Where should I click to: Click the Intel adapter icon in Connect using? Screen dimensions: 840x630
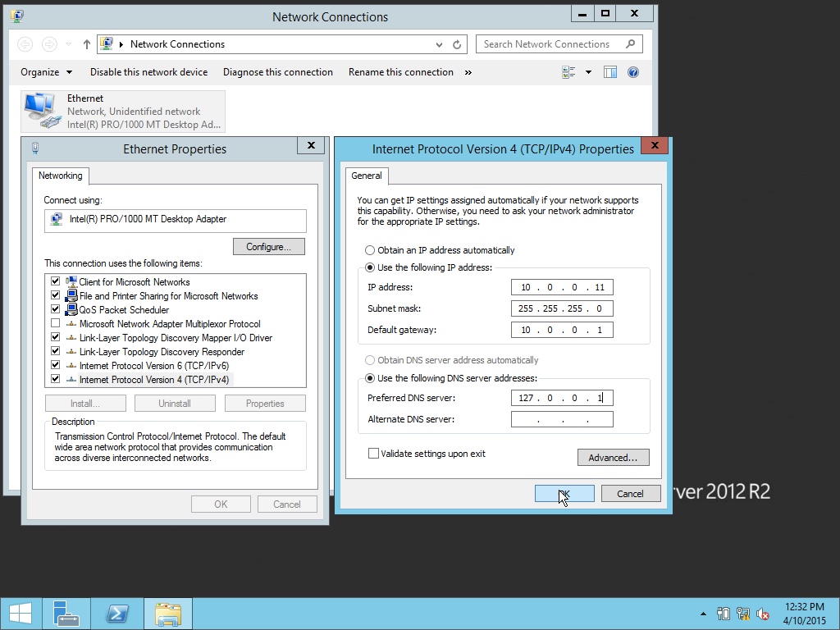click(57, 219)
